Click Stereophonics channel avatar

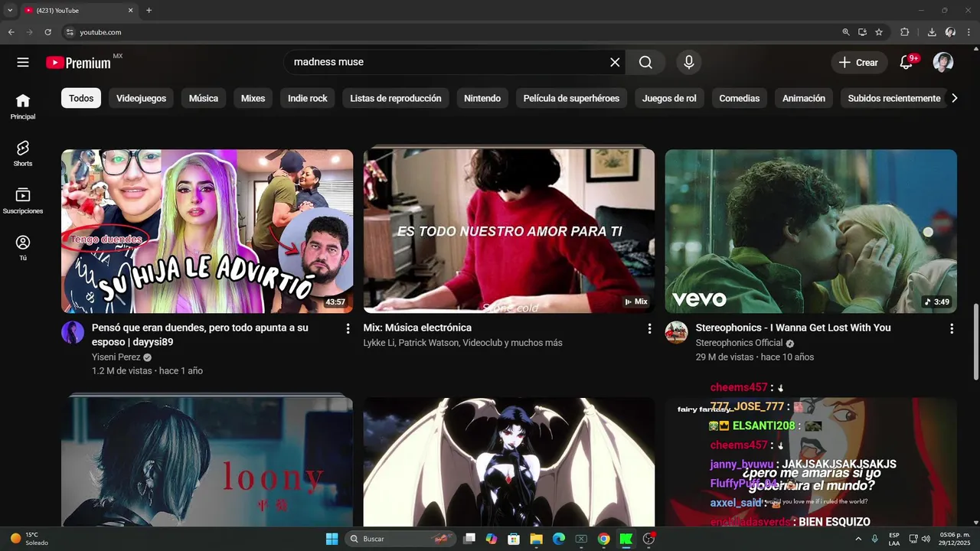[x=676, y=332]
